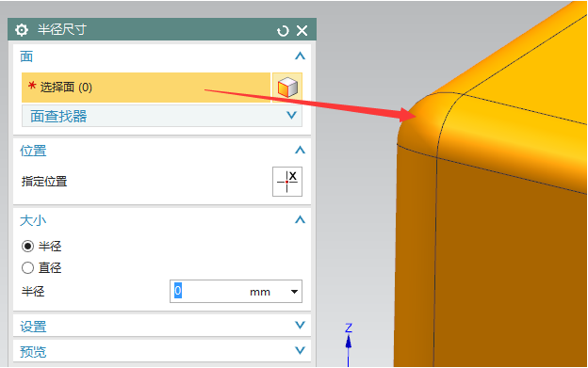Open the mm unit dropdown arrow
This screenshot has height=368, width=588.
pos(294,292)
